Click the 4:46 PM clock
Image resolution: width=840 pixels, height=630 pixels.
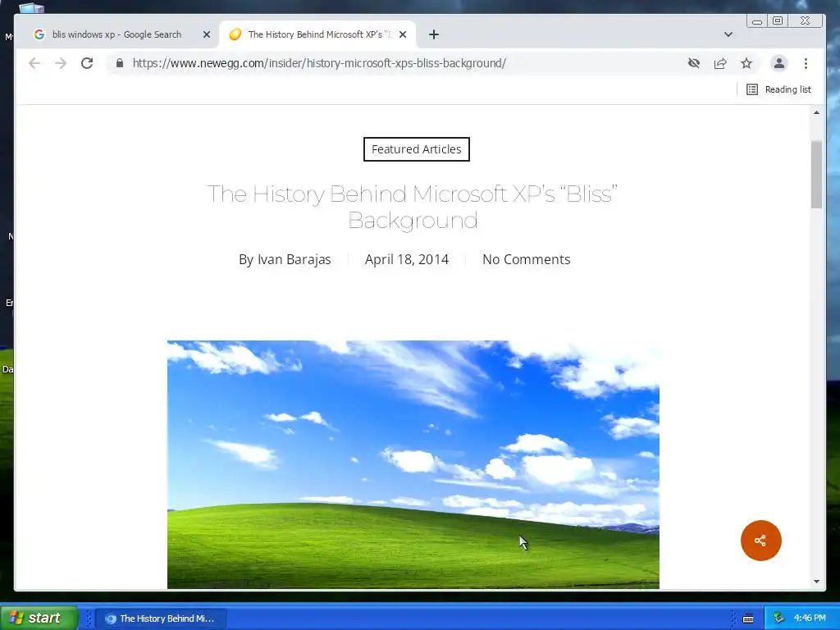click(x=810, y=619)
